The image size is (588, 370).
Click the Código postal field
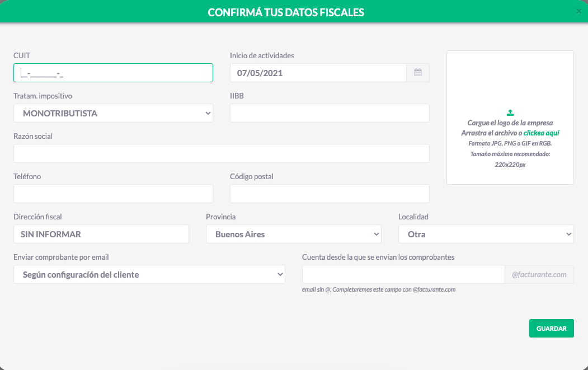click(x=330, y=194)
